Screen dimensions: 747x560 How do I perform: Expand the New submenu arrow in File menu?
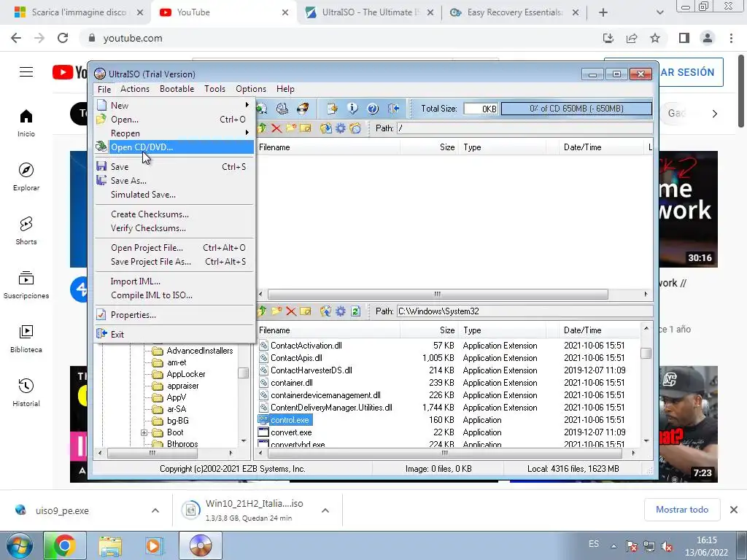tap(247, 105)
